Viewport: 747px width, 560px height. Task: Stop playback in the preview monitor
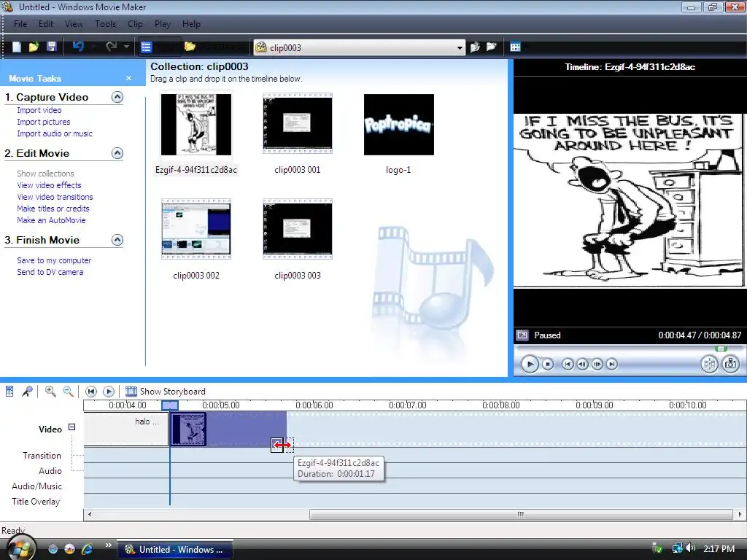tap(548, 365)
